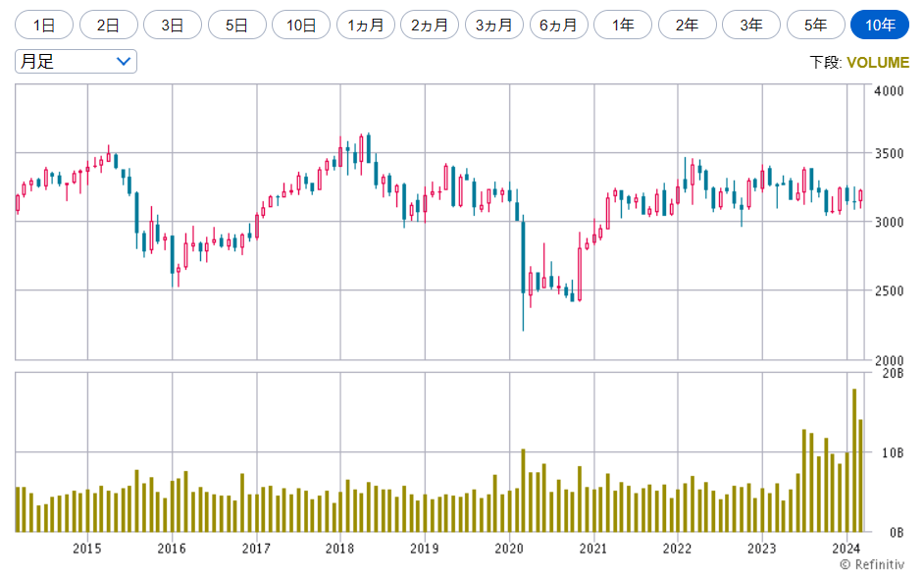
Task: Switch chart to 3年 range
Action: tap(751, 25)
